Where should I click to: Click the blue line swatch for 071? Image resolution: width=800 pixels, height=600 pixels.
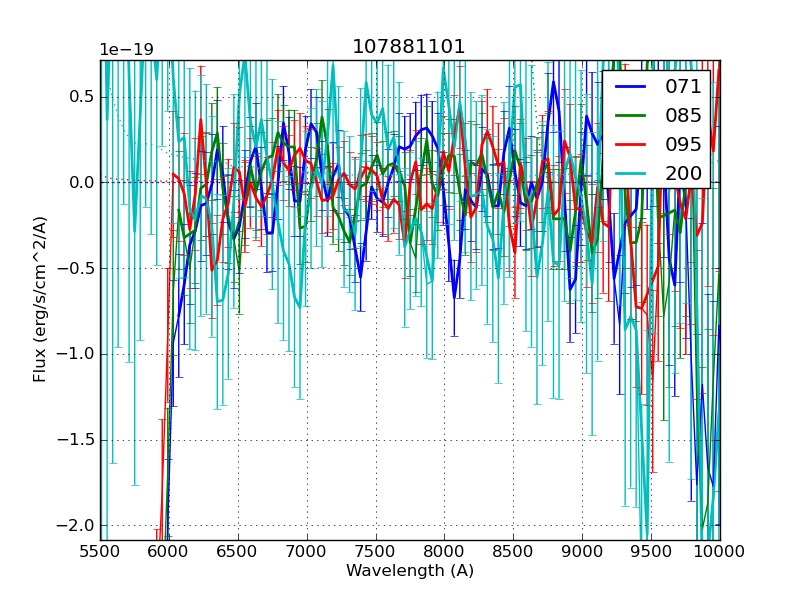(x=632, y=87)
